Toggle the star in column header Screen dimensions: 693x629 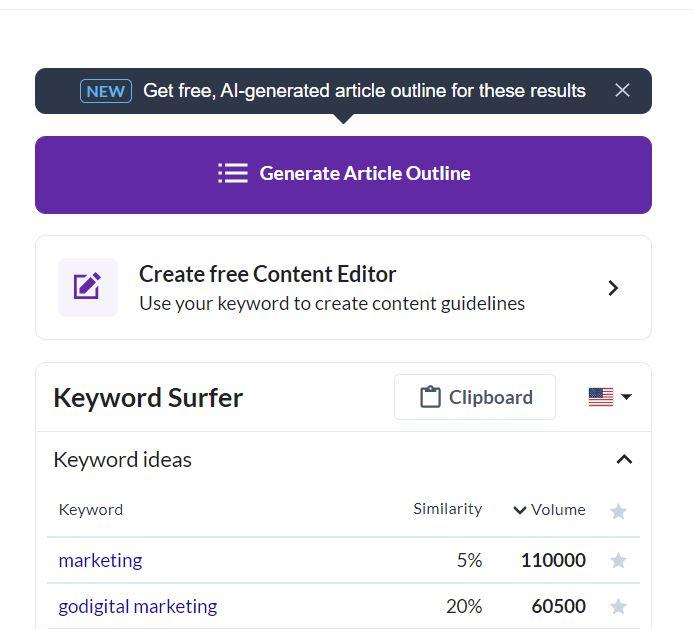[618, 511]
